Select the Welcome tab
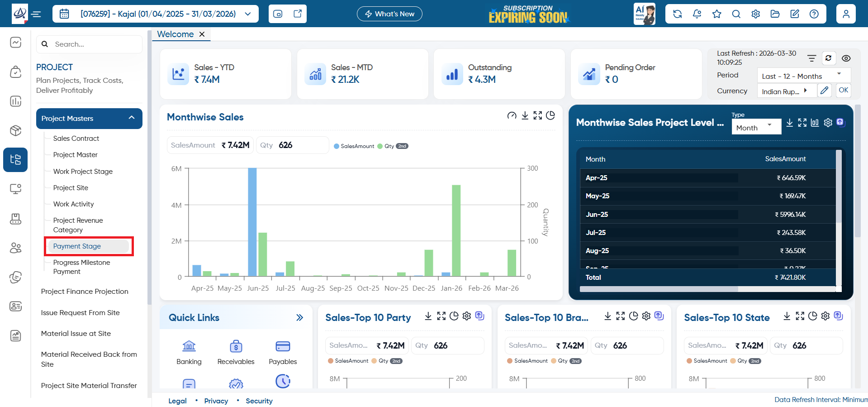This screenshot has width=868, height=407. point(175,34)
